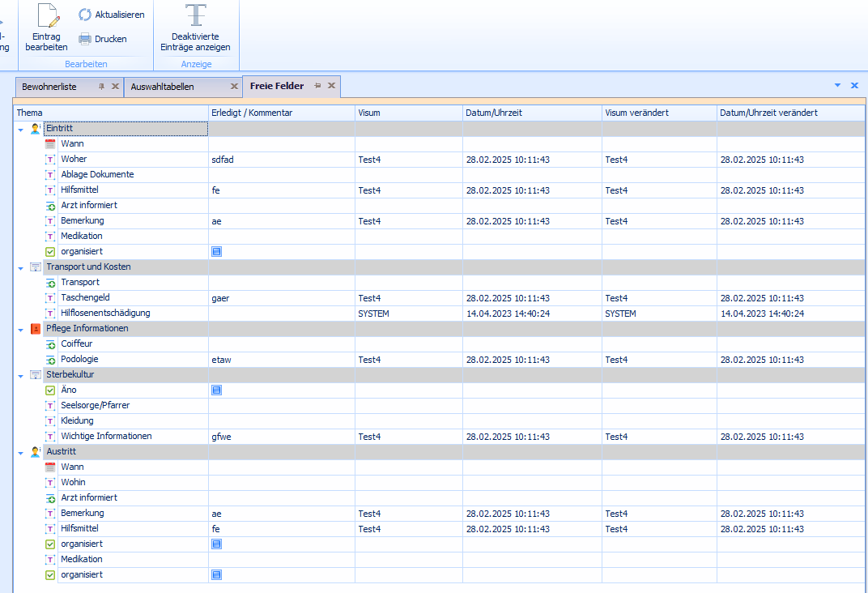
Task: Click the Visum column header
Action: coord(369,113)
